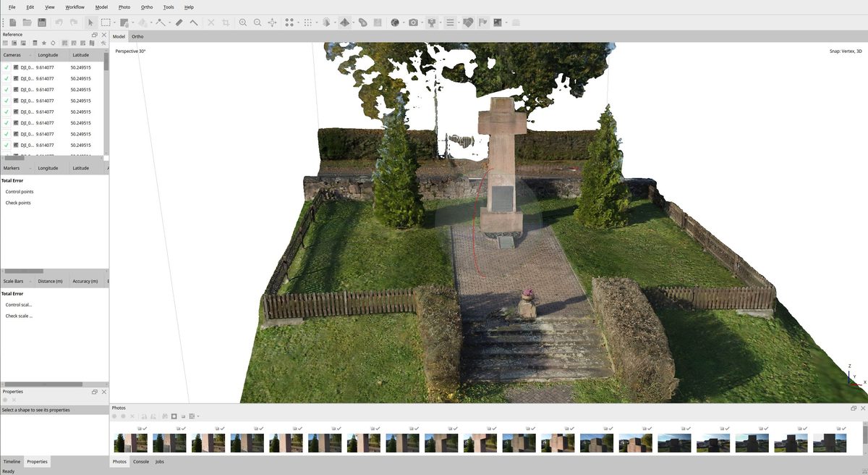Switch to the Console tab

[x=141, y=461]
